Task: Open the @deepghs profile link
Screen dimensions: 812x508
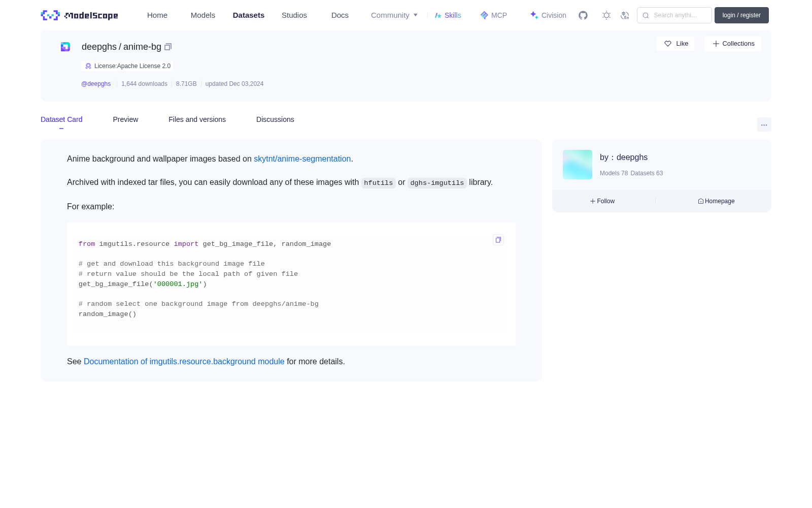Action: point(96,84)
